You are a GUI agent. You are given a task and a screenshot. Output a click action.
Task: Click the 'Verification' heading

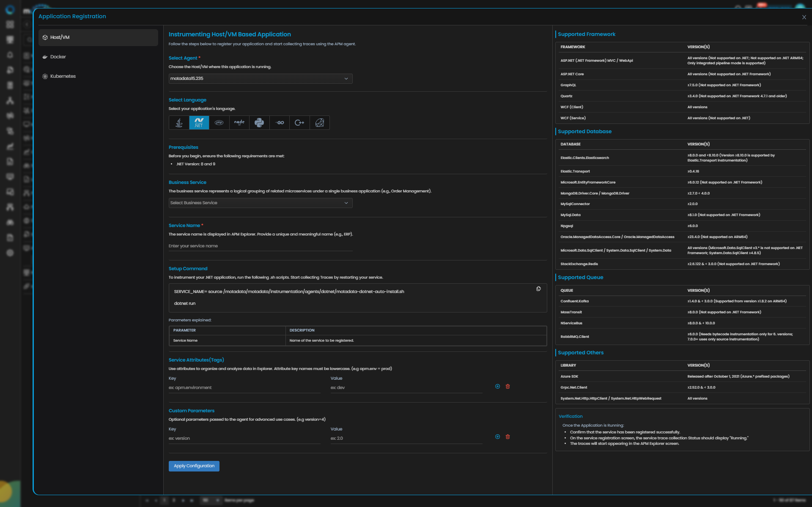click(571, 417)
